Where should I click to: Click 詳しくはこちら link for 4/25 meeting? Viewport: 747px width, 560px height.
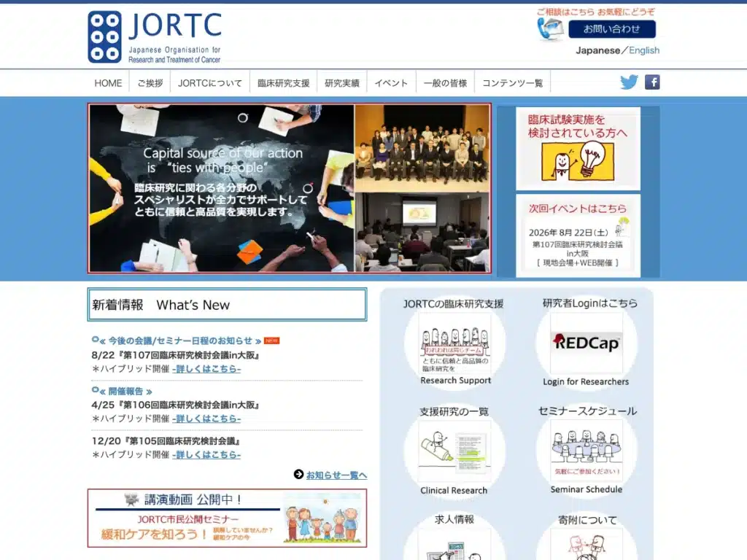(x=206, y=419)
